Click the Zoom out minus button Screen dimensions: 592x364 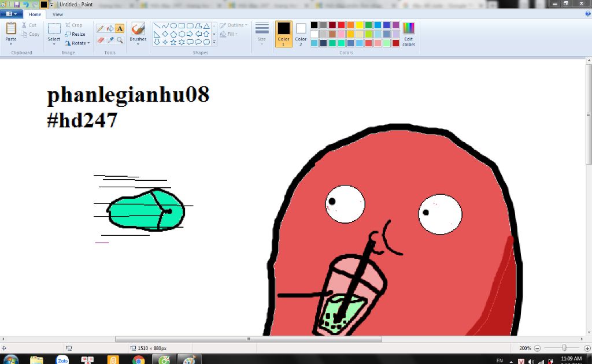(x=537, y=348)
